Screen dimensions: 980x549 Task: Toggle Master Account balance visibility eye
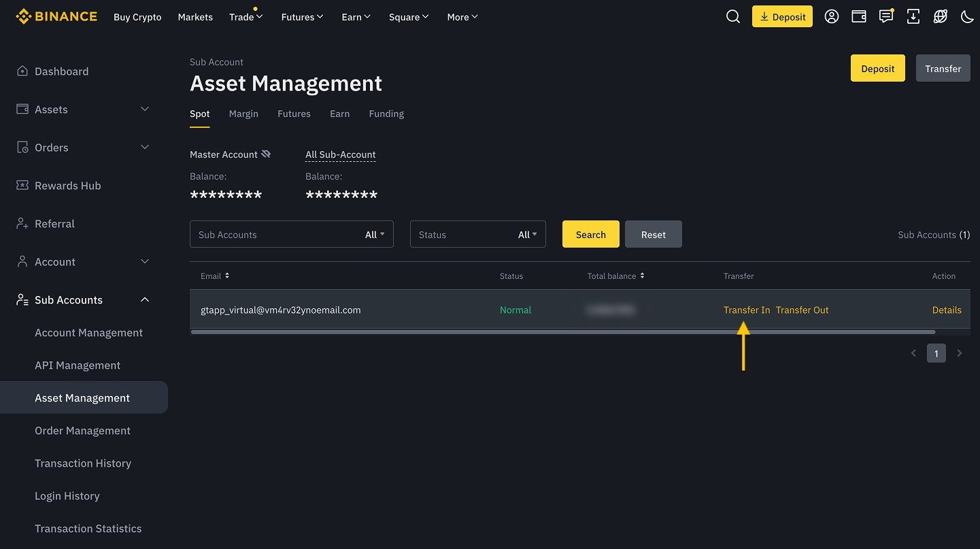point(266,154)
